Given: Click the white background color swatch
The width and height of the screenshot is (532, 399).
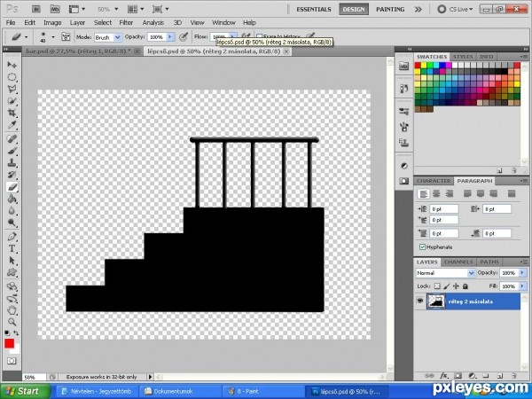Looking at the screenshot, I should pos(17,349).
